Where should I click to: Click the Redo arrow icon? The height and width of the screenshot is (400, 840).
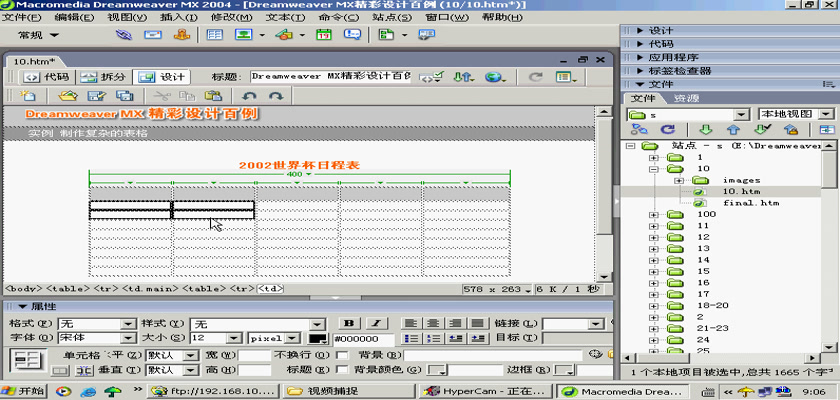point(276,96)
